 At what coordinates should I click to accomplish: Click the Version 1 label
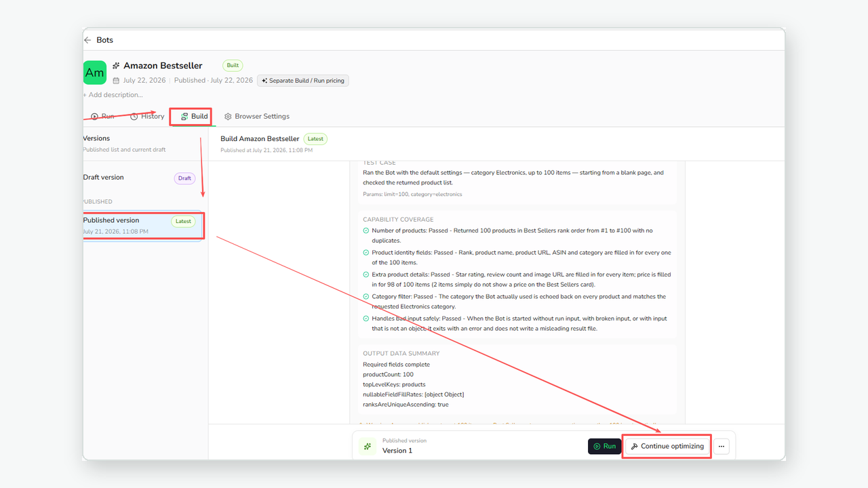[x=397, y=451]
